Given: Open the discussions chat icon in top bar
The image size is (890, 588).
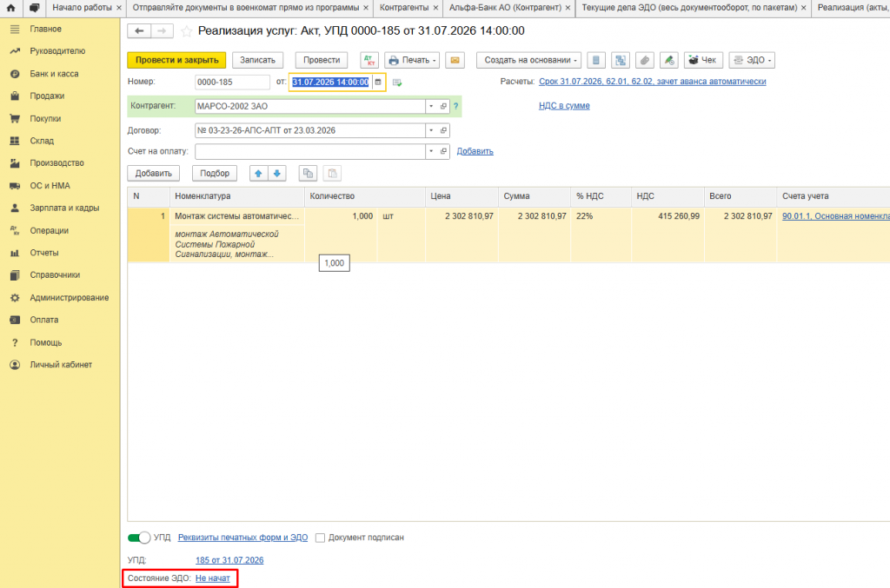Looking at the screenshot, I should [x=35, y=8].
